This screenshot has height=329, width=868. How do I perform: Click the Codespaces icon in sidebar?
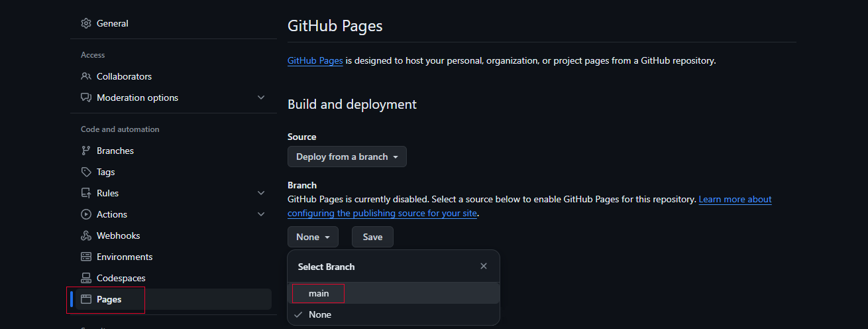(86, 278)
